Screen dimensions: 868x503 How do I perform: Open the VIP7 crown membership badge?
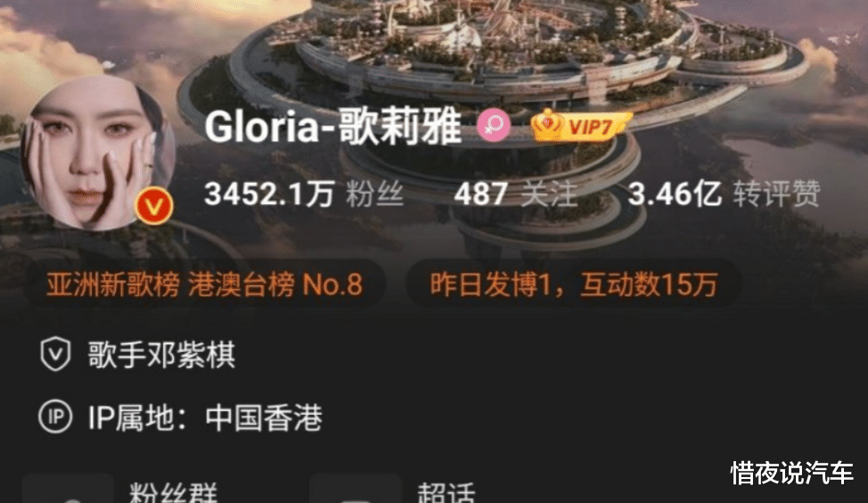pos(581,125)
